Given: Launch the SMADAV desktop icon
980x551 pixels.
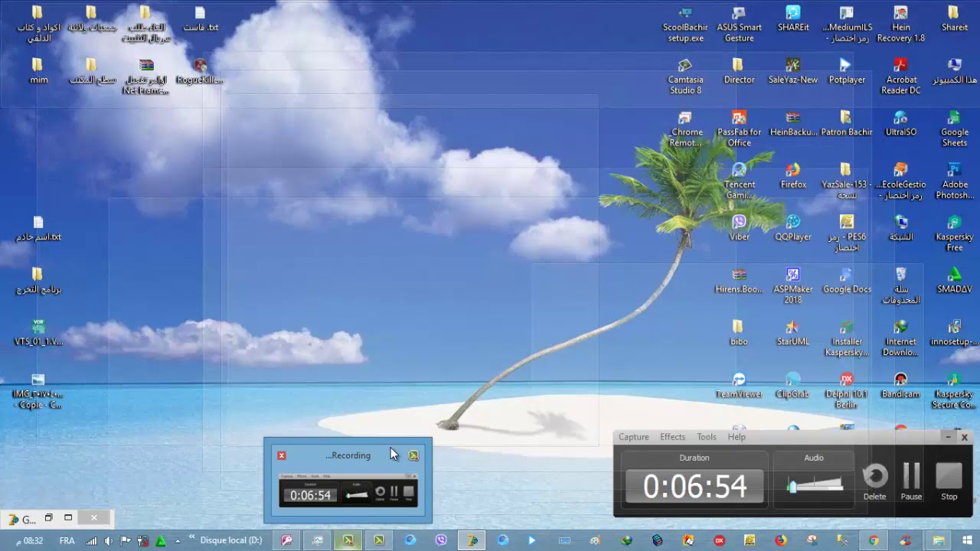Looking at the screenshot, I should tap(954, 280).
